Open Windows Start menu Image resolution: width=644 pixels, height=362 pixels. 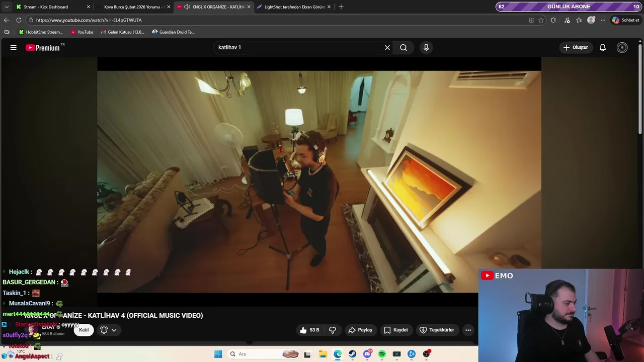tap(218, 354)
